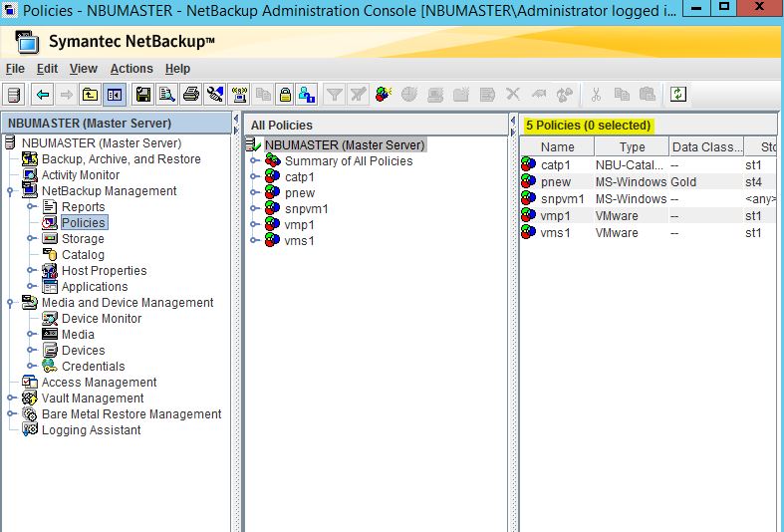Select pnew policy in All Policies tree

[300, 193]
